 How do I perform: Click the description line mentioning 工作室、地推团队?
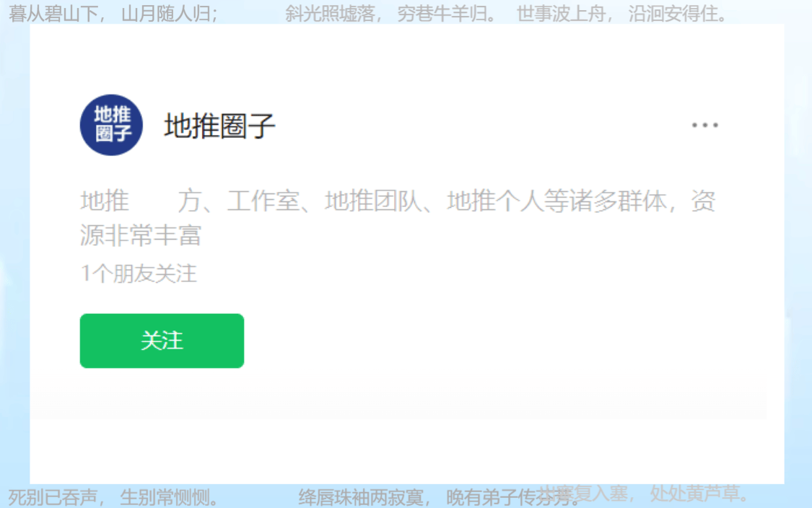tap(398, 201)
